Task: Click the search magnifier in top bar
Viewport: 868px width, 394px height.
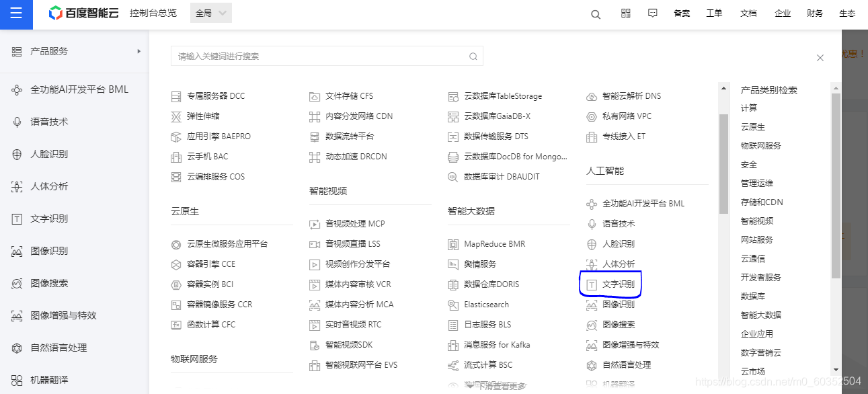Action: (596, 14)
